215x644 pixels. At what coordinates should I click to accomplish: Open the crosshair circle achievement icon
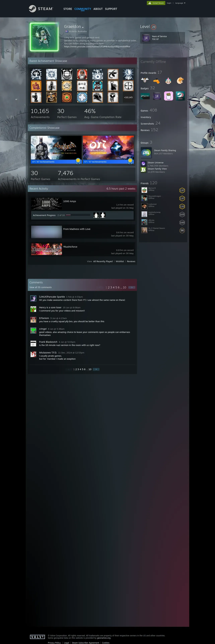click(128, 86)
